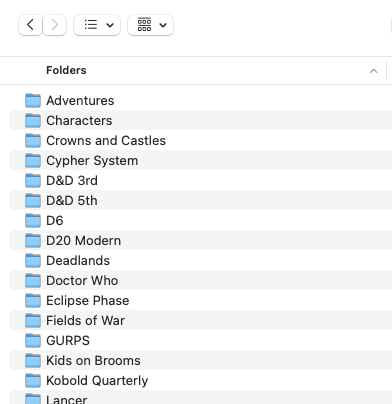
Task: Open the grouping options dropdown
Action: pos(150,25)
